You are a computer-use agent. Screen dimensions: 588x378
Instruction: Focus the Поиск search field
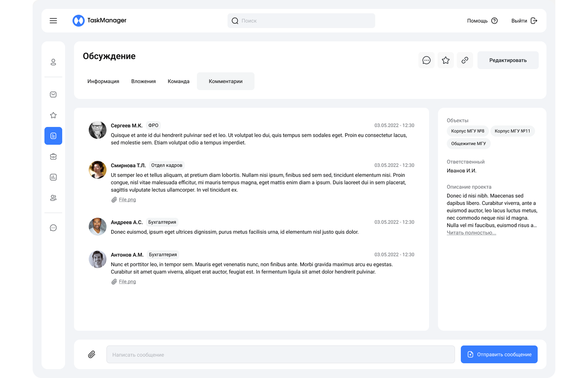tap(301, 21)
